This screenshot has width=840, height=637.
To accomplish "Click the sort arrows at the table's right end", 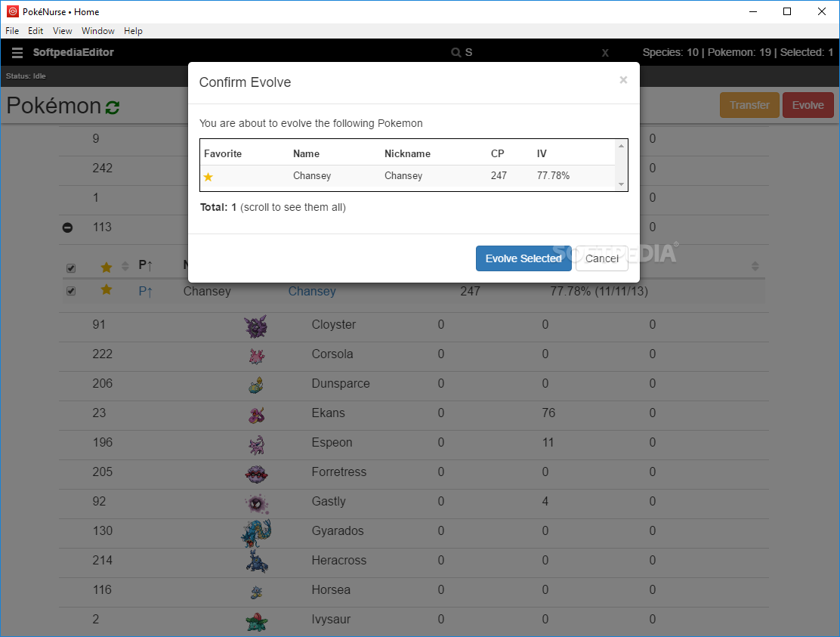I will coord(755,266).
